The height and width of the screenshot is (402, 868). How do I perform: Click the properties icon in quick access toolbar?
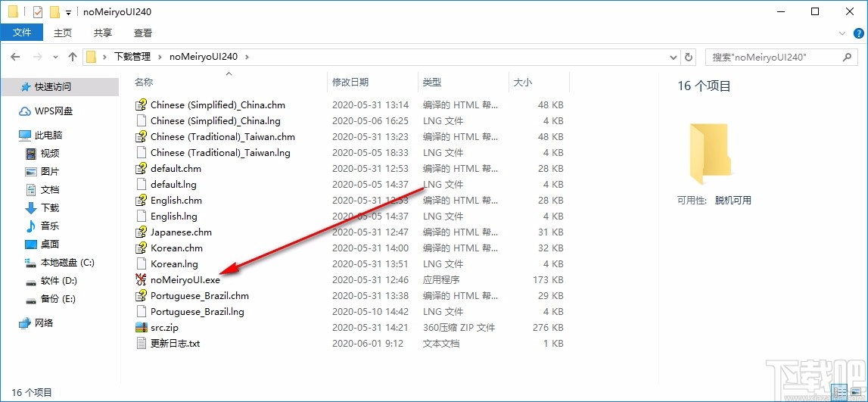coord(38,11)
